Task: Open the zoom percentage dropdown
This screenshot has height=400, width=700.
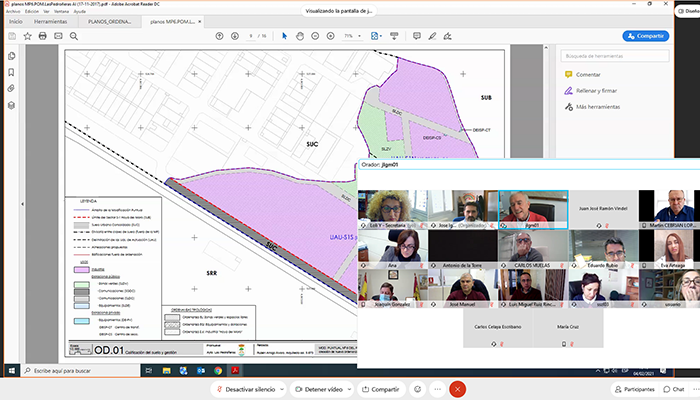Action: pos(354,36)
